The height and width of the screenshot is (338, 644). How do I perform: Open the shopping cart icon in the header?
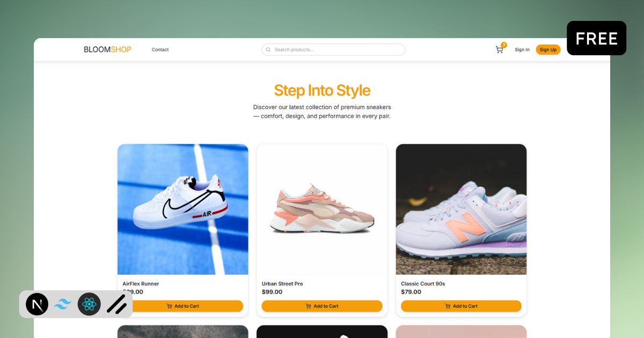click(x=499, y=49)
